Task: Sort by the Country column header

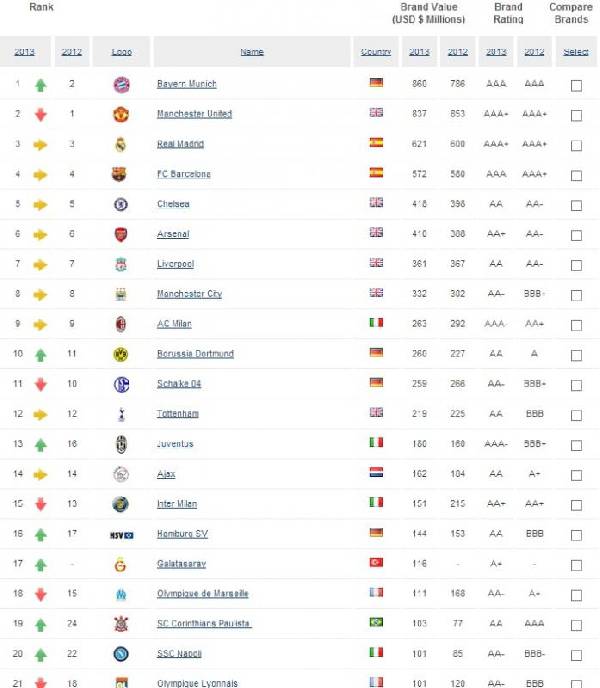Action: [x=375, y=51]
